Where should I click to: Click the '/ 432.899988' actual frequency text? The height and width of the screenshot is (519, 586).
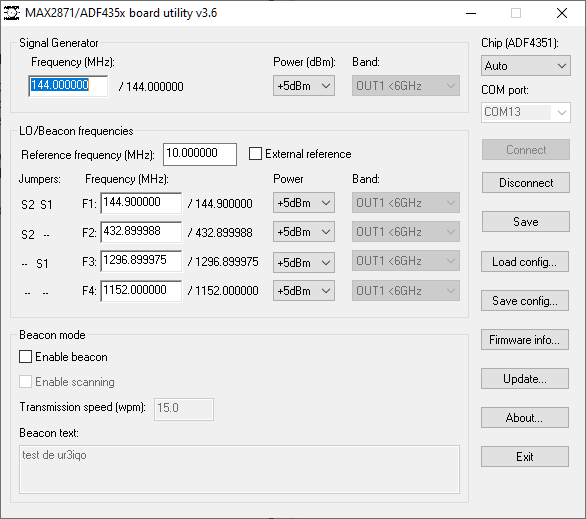coord(220,233)
